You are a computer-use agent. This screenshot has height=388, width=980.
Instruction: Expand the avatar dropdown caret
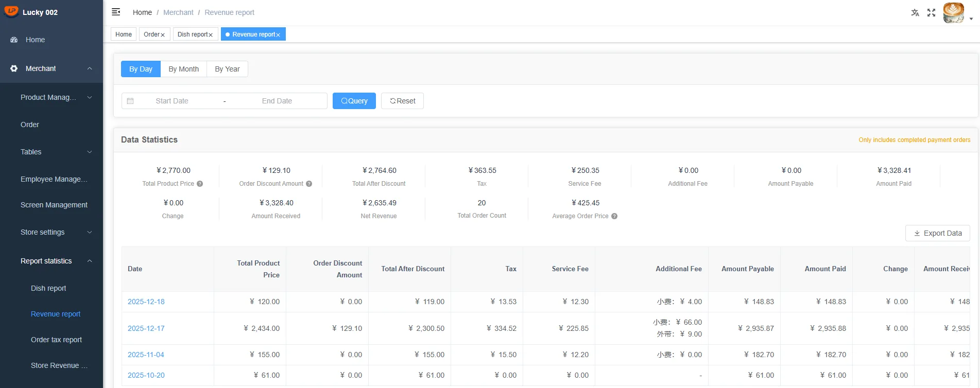click(x=971, y=19)
